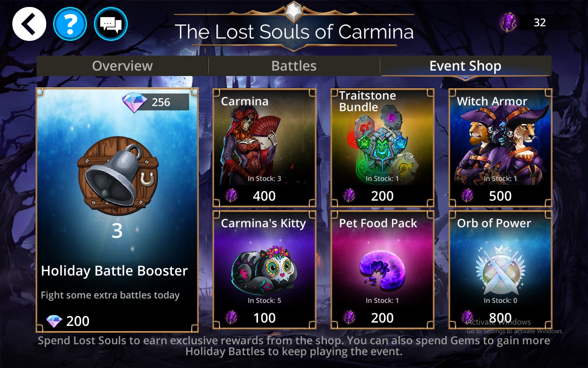Click the gem icon beside the 200 price

54,321
